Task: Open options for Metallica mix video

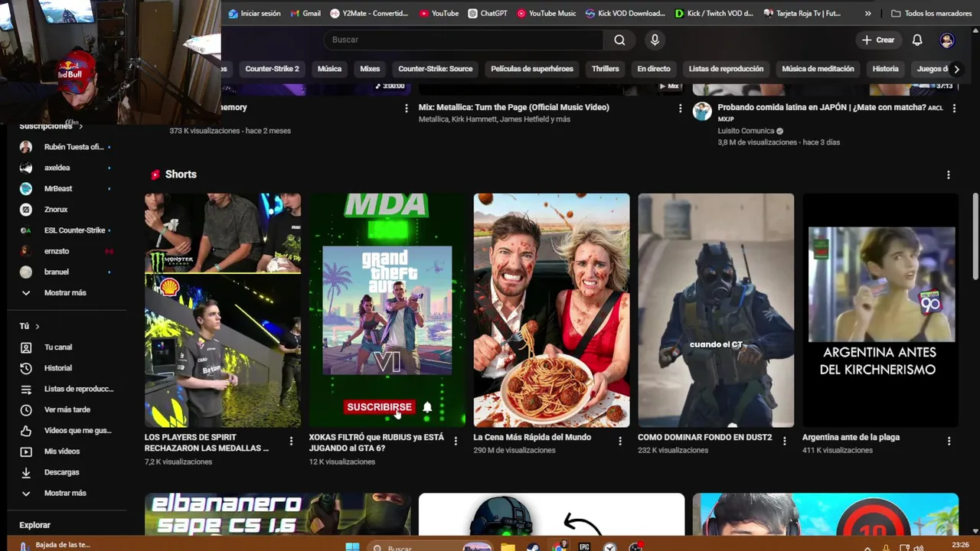Action: click(x=680, y=109)
